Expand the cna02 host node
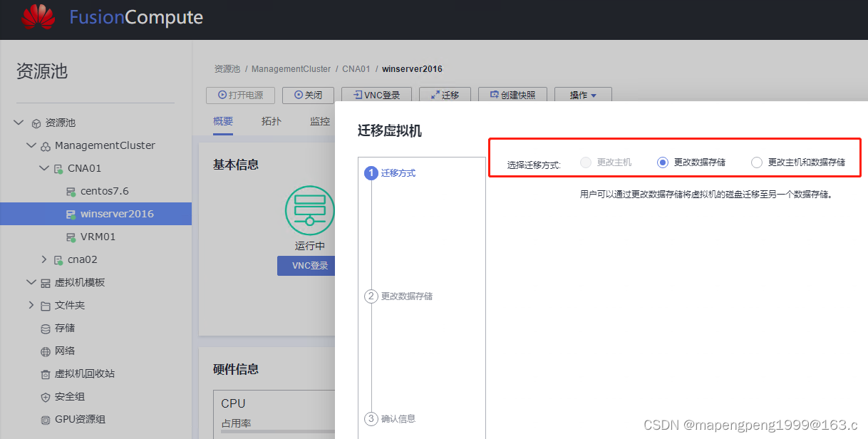The image size is (868, 439). coord(44,259)
